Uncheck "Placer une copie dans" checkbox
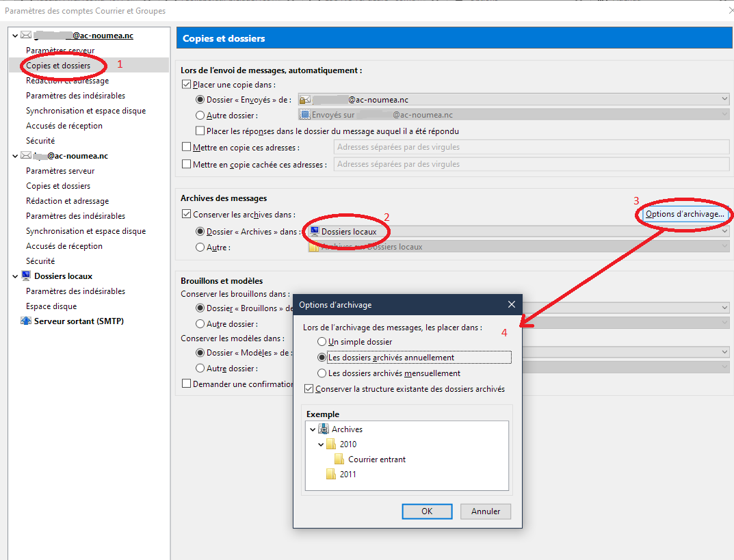This screenshot has height=560, width=734. coord(187,85)
